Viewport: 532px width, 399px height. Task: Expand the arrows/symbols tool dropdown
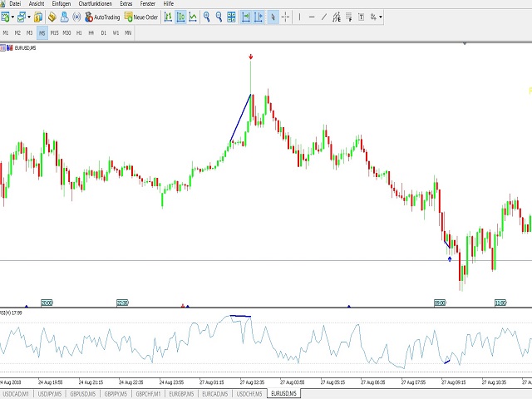pos(382,17)
